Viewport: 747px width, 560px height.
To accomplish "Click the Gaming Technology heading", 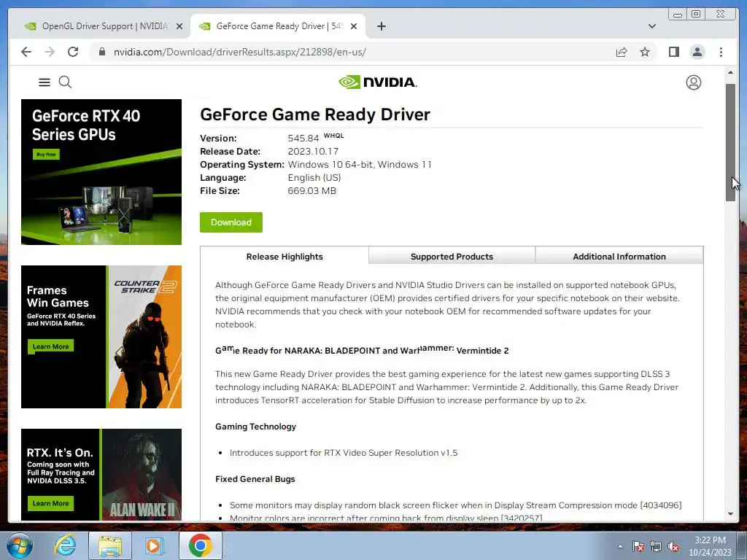I will (x=255, y=427).
